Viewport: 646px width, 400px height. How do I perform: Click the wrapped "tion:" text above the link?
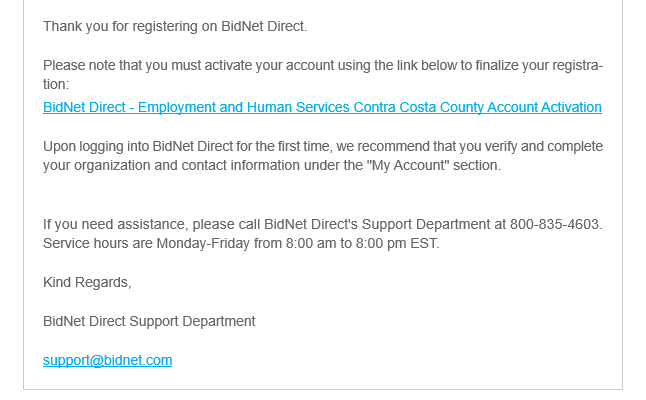pyautogui.click(x=56, y=85)
